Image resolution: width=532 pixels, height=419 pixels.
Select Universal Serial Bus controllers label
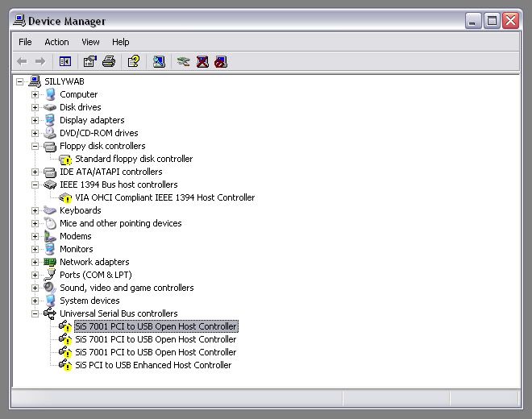point(118,313)
